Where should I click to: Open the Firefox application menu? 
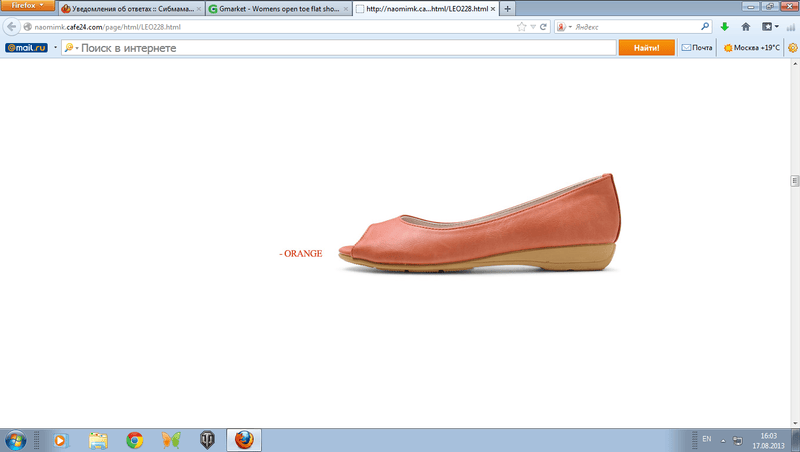(x=27, y=6)
